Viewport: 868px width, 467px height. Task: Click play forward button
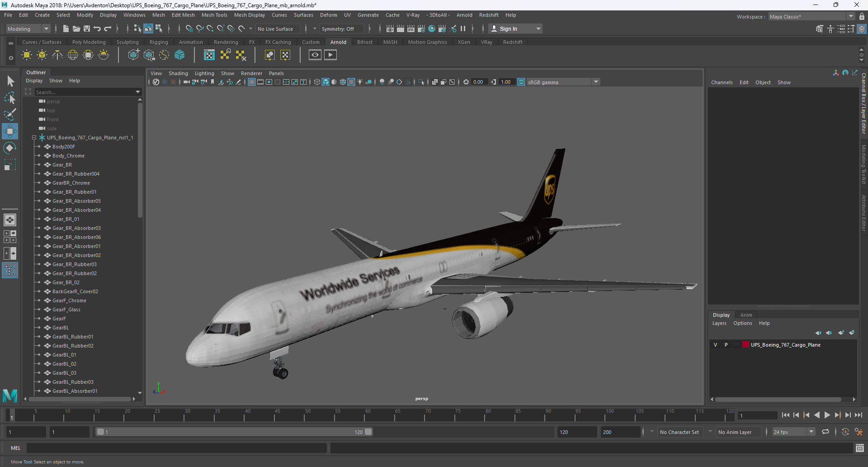click(827, 415)
